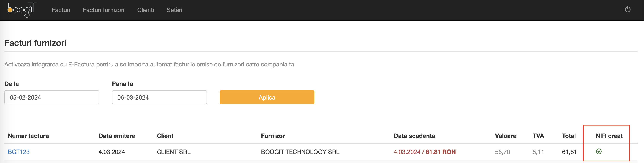Click the green NIR creat checkmark
Viewport: 644px width, 163px height.
(x=599, y=151)
